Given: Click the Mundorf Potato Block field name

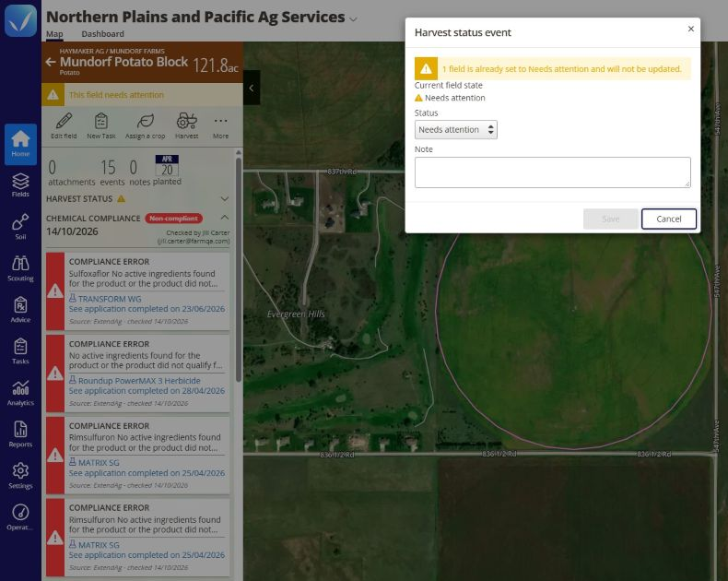Looking at the screenshot, I should 124,62.
